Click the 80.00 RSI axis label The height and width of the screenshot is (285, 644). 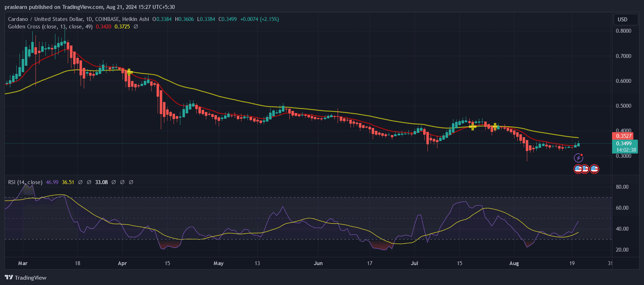[622, 187]
